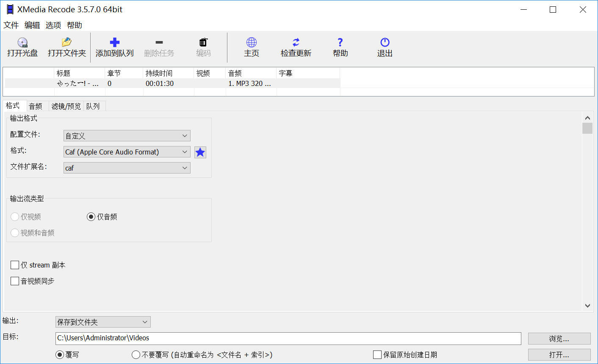Open the 配置文件 profile dropdown
The width and height of the screenshot is (598, 364).
(x=127, y=135)
